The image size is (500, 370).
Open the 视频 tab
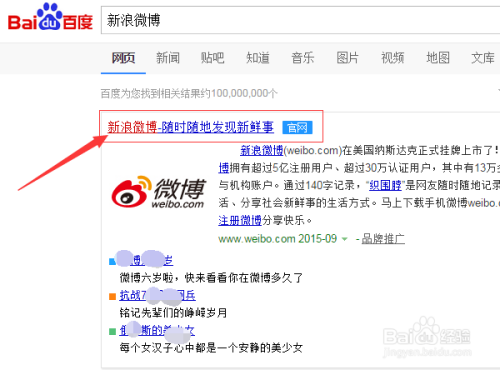[393, 58]
